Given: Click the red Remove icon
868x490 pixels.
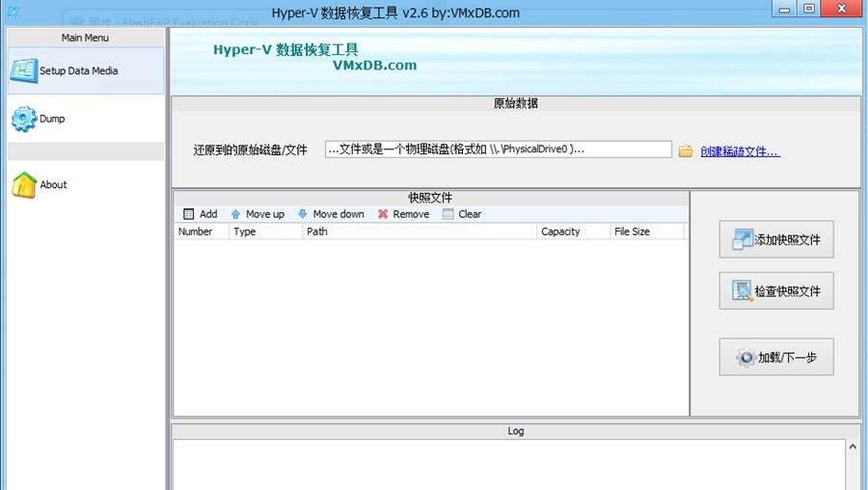Looking at the screenshot, I should click(x=383, y=214).
